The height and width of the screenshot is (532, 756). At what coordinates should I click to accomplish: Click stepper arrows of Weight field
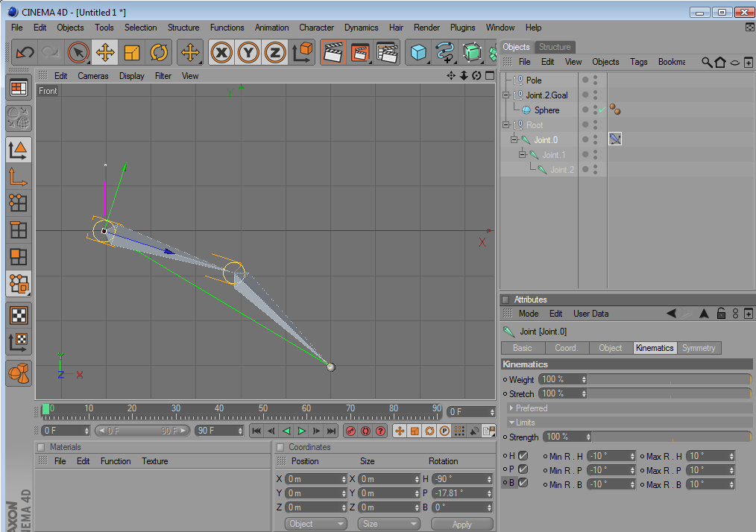584,379
